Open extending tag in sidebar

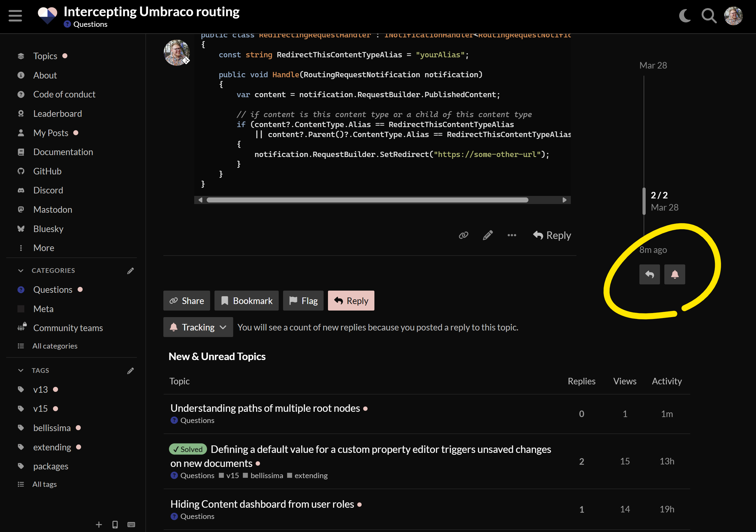tap(52, 447)
